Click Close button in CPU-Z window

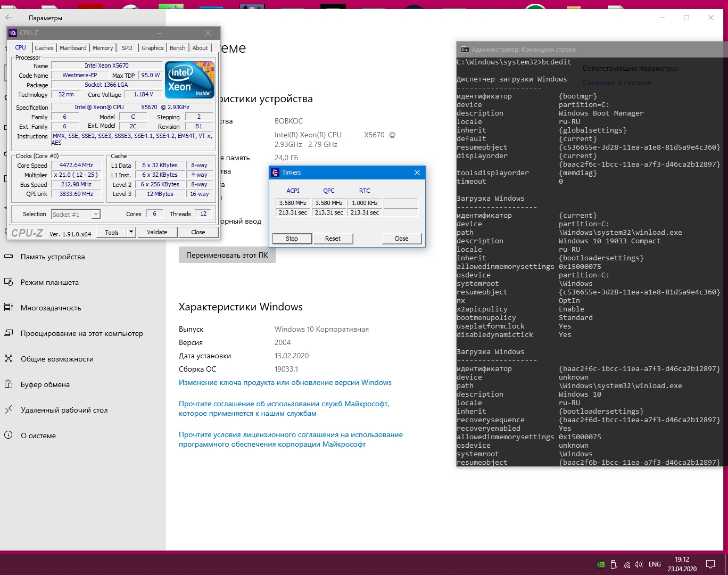click(198, 232)
